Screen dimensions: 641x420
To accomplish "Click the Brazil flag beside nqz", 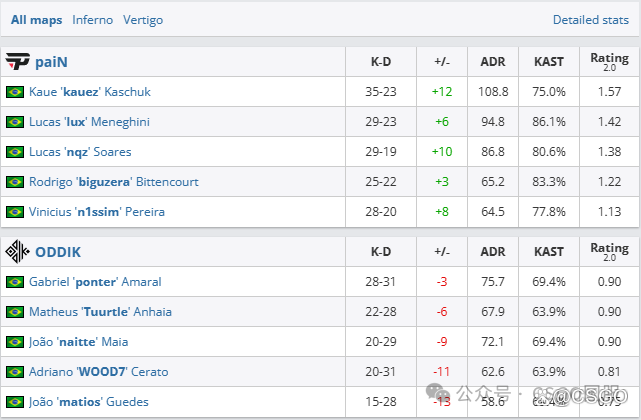I will point(15,152).
